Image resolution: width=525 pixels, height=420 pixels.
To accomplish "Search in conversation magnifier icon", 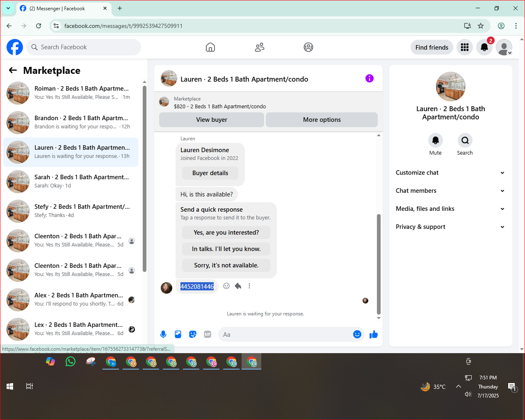I will [465, 140].
